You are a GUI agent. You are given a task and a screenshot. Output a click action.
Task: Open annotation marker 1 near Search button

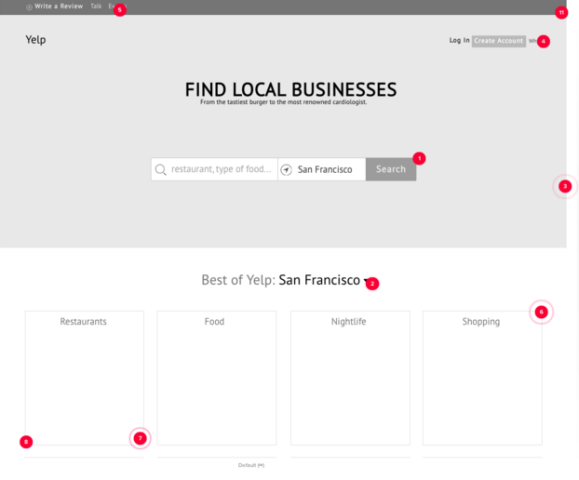pos(419,158)
